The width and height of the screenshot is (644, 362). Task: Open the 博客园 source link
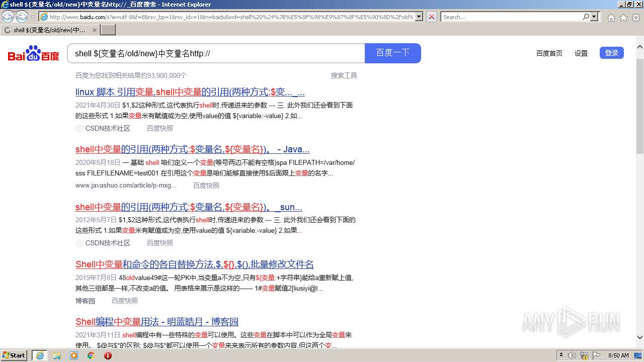click(x=85, y=301)
